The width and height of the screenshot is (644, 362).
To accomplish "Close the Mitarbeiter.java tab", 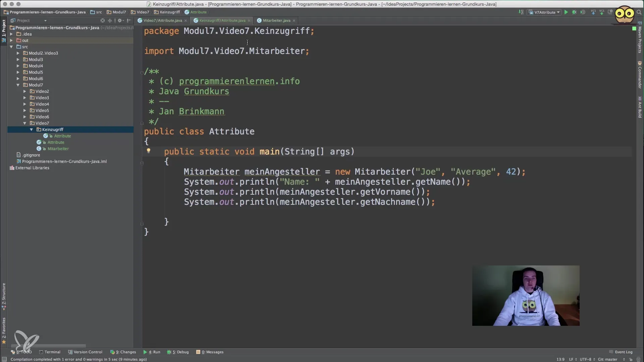I will (x=294, y=20).
